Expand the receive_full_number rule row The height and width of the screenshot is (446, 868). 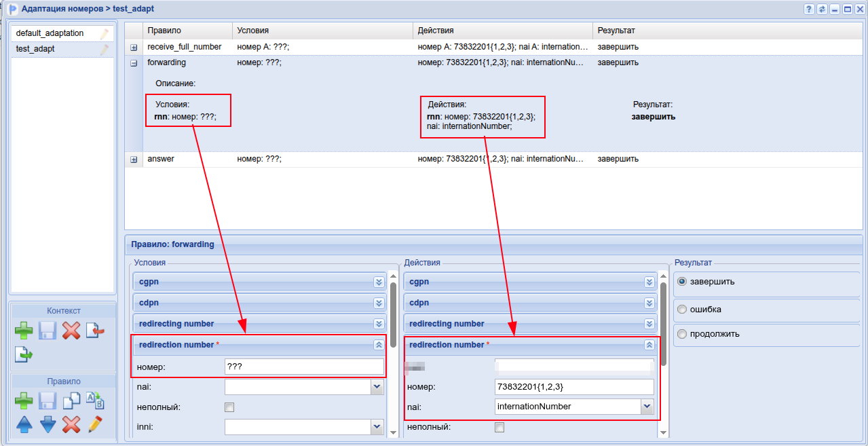[134, 48]
